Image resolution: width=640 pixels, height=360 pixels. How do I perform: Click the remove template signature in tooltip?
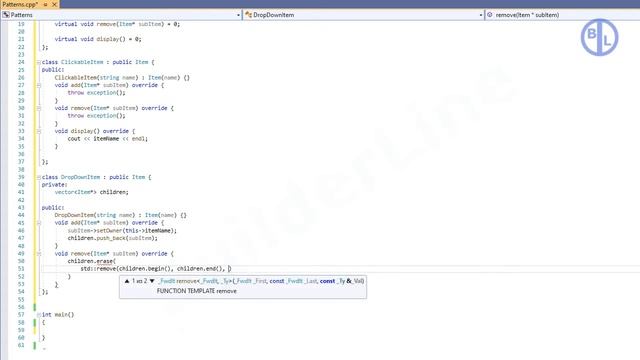coord(261,281)
